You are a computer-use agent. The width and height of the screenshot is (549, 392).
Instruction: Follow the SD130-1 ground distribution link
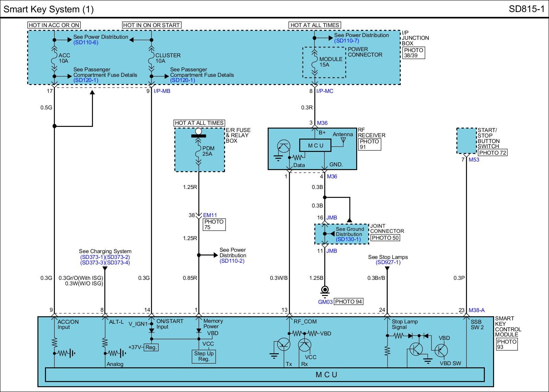348,239
